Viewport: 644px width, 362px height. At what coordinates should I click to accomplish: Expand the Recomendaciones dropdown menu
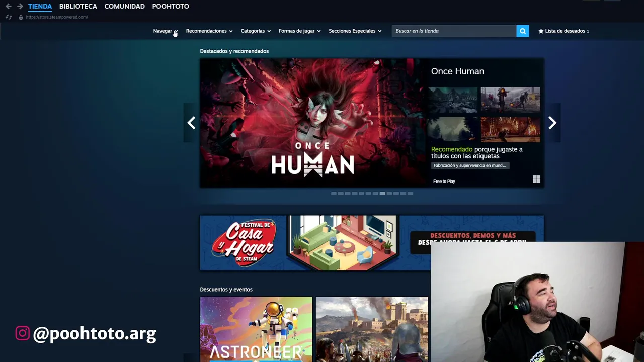(x=209, y=31)
